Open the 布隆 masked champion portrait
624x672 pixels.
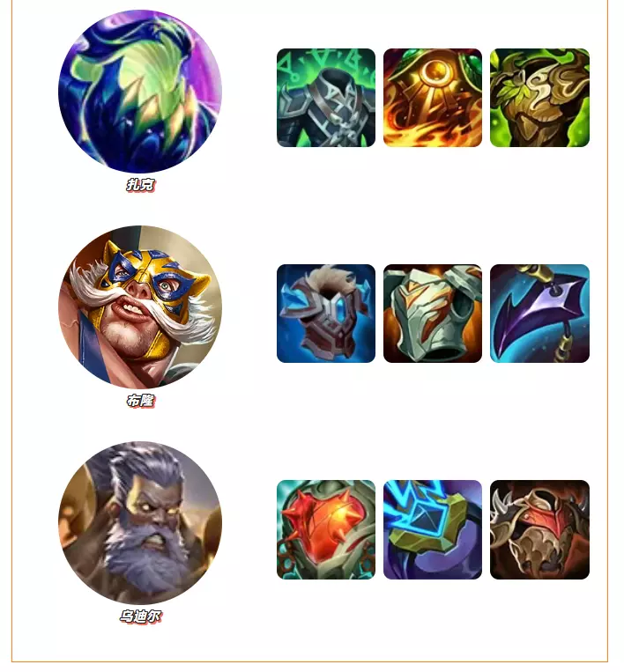(x=140, y=306)
